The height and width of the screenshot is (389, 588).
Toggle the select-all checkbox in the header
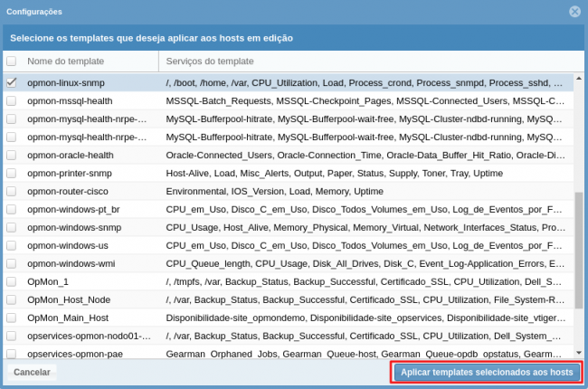click(12, 62)
